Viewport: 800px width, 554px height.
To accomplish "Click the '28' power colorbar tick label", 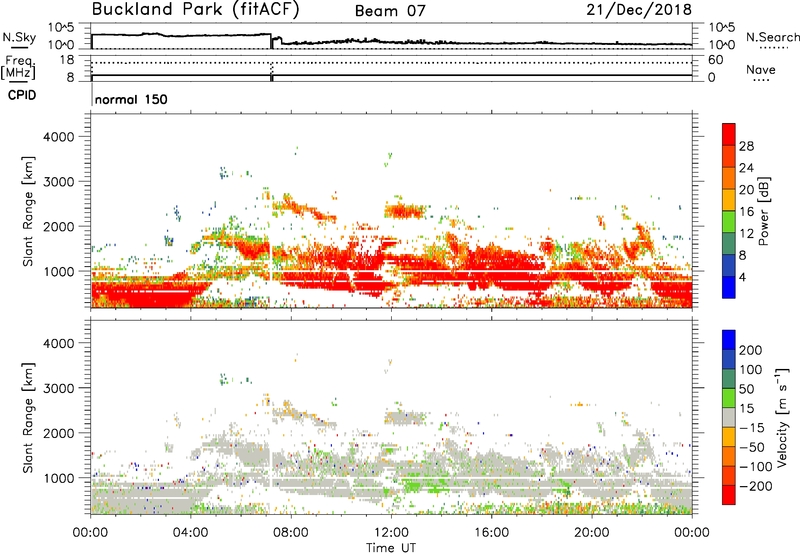I will click(x=746, y=146).
